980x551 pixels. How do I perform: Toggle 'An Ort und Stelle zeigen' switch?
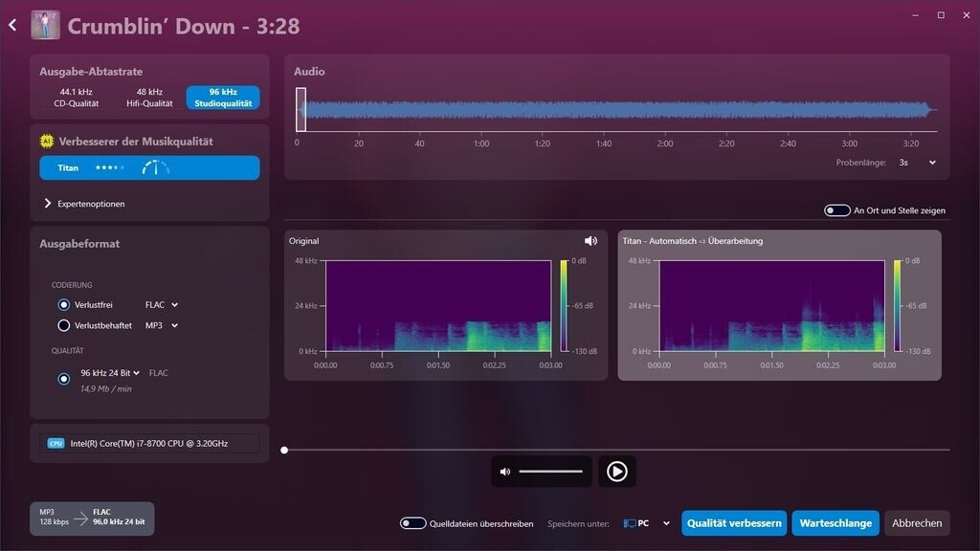(x=837, y=210)
